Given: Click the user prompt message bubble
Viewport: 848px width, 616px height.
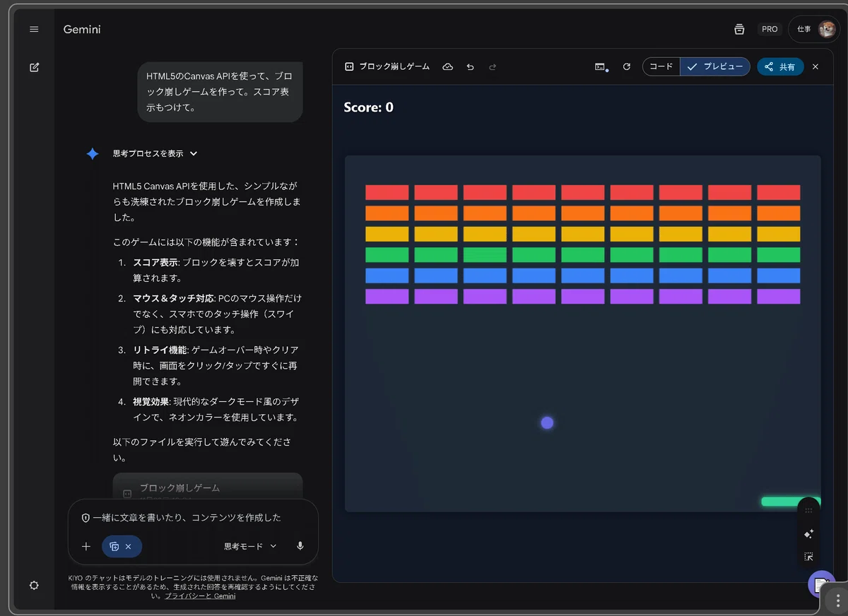Looking at the screenshot, I should click(220, 92).
